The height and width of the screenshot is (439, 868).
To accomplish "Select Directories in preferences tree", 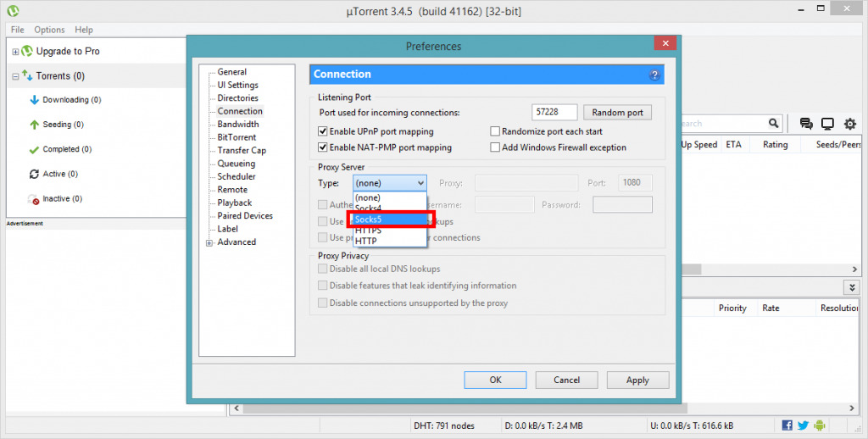I will pyautogui.click(x=237, y=98).
